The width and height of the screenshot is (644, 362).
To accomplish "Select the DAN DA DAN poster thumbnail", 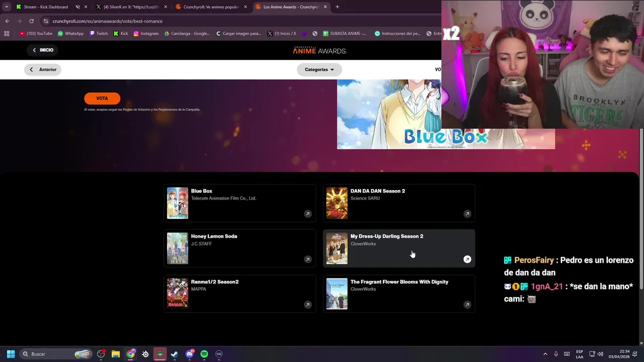I will coord(337,203).
